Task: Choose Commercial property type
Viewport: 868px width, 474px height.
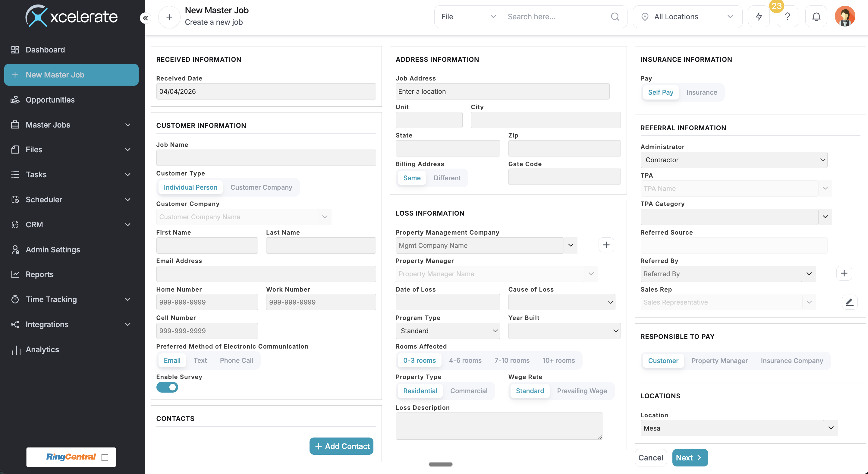Action: click(468, 391)
